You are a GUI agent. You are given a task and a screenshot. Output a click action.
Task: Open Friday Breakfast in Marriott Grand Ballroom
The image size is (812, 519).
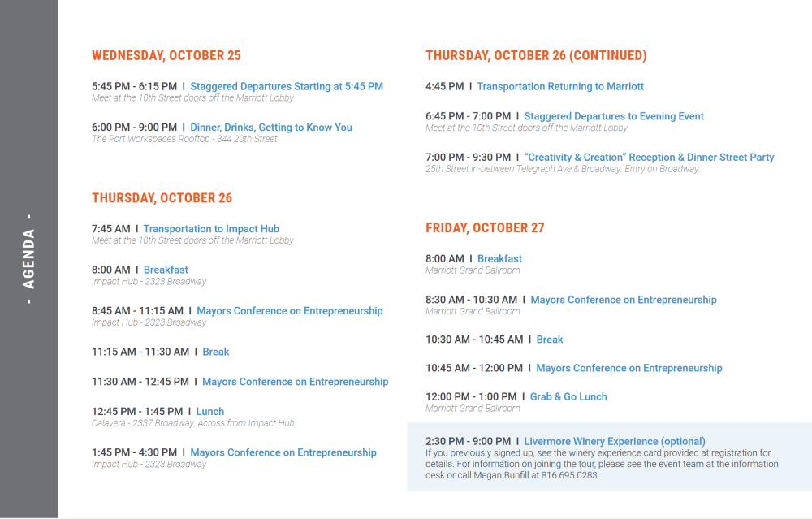tap(499, 258)
